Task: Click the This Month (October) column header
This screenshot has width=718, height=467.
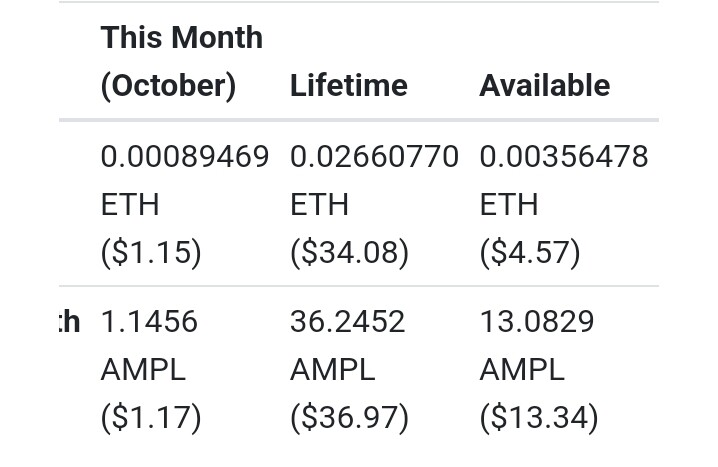Action: click(182, 61)
